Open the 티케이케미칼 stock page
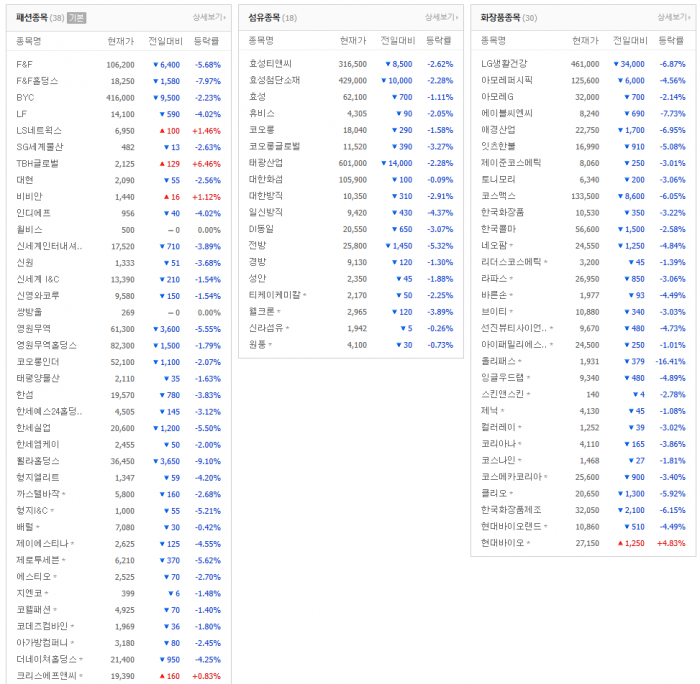The image size is (700, 684). coord(275,295)
